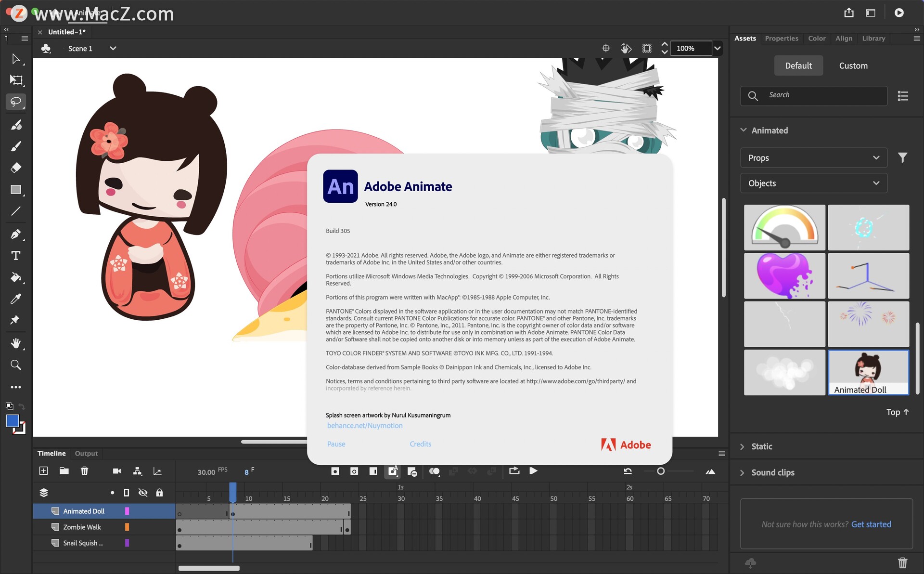Toggle Clip Content Outside Stage

[647, 48]
